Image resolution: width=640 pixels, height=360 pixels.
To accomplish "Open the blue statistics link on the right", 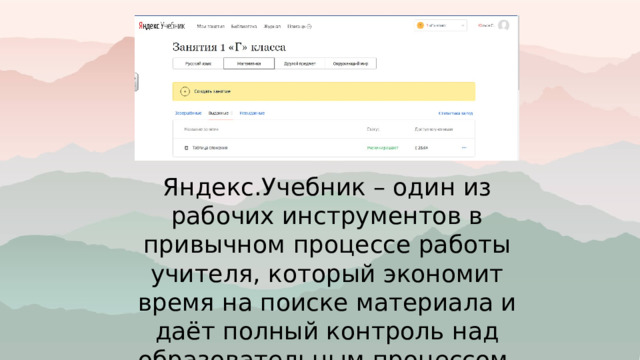I will tap(456, 113).
